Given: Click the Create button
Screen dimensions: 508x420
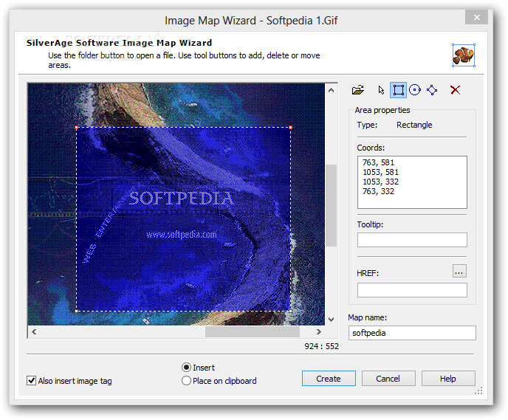Looking at the screenshot, I should [x=329, y=379].
